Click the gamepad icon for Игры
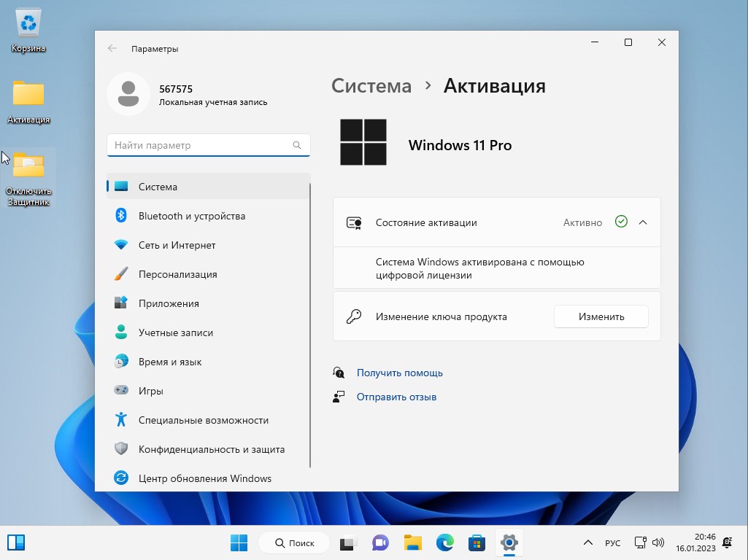The image size is (748, 560). pyautogui.click(x=121, y=390)
